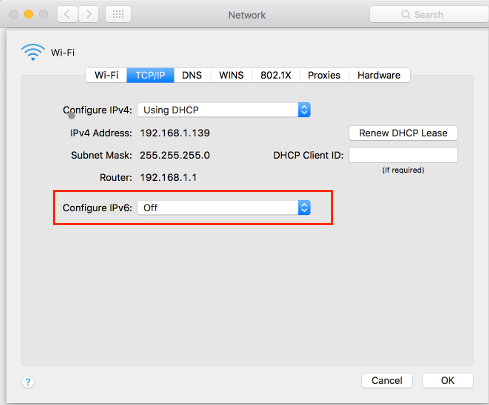This screenshot has height=405, width=489.
Task: Open the Hardware tab
Action: tap(379, 75)
